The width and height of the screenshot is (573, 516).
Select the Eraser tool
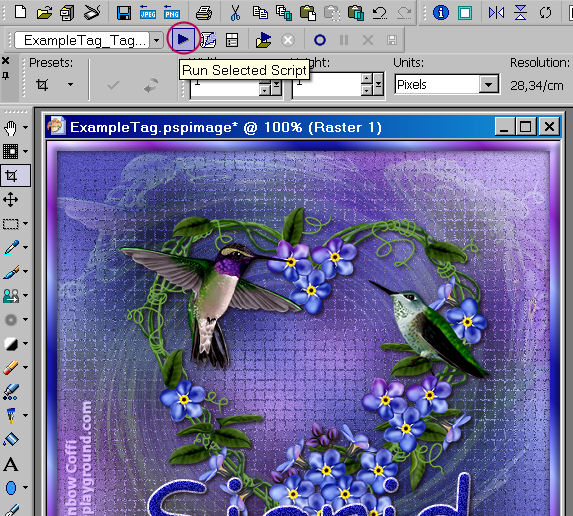11,367
